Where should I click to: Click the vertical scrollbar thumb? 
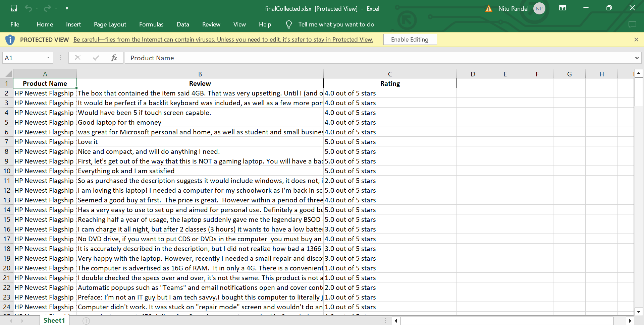(639, 92)
